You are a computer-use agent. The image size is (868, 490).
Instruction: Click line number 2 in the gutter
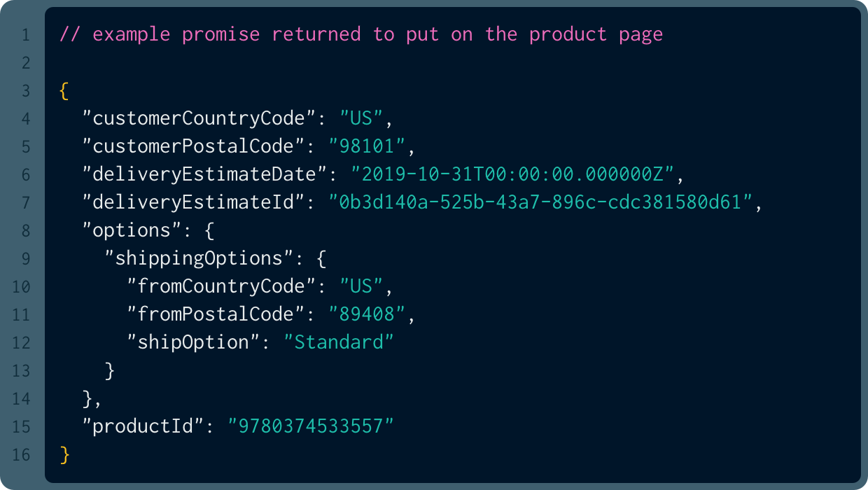pyautogui.click(x=26, y=63)
